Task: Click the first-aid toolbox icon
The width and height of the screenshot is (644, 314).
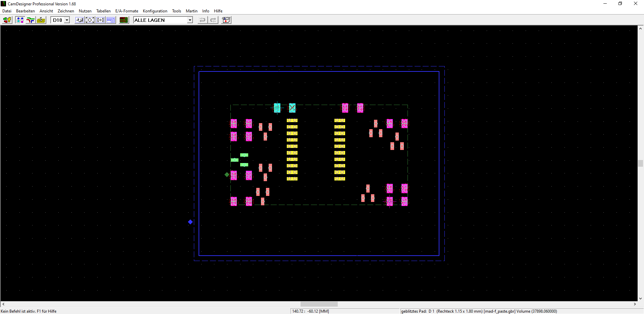Action: pyautogui.click(x=226, y=20)
